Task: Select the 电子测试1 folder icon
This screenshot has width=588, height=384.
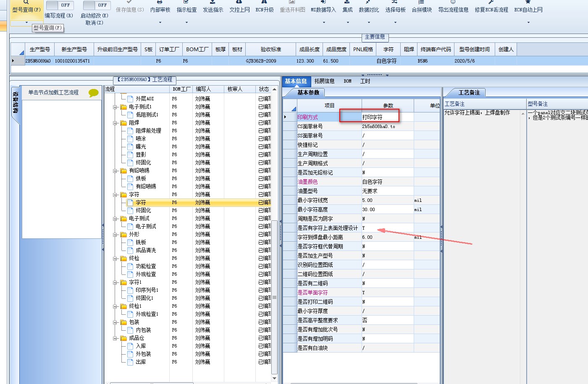Action: click(123, 107)
